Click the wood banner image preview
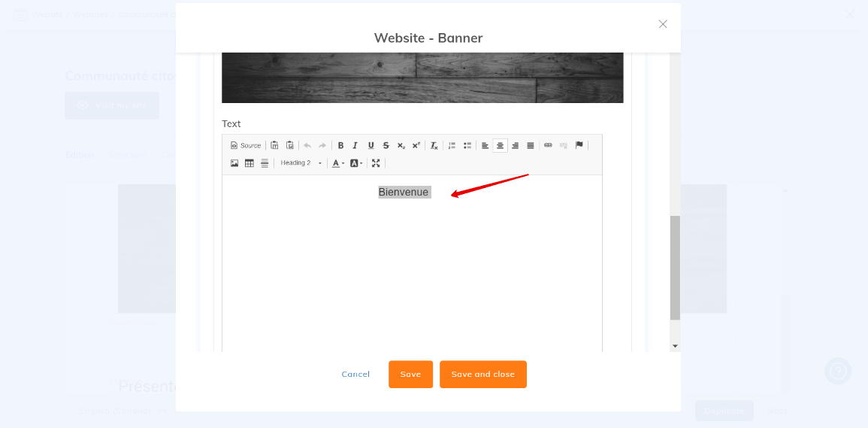The height and width of the screenshot is (428, 868). point(422,77)
